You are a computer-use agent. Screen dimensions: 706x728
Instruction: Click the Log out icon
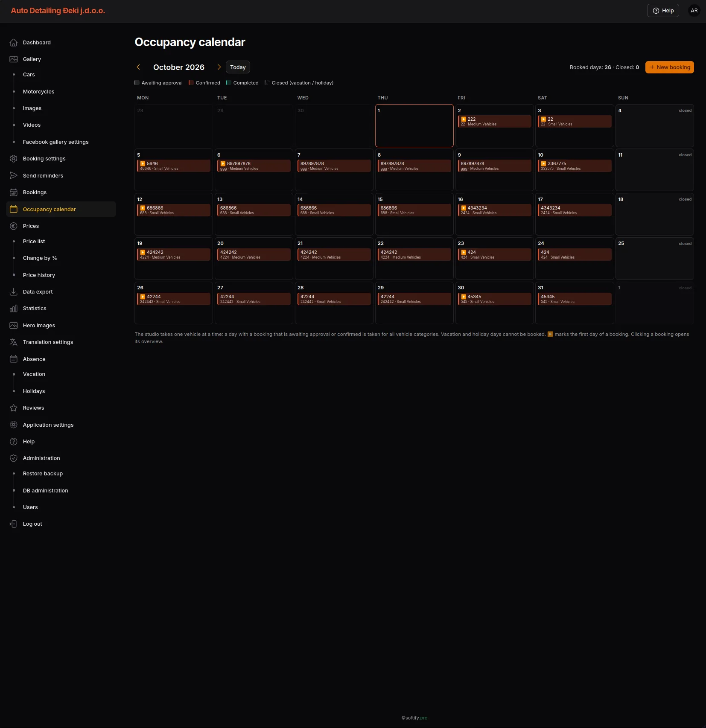pyautogui.click(x=14, y=524)
